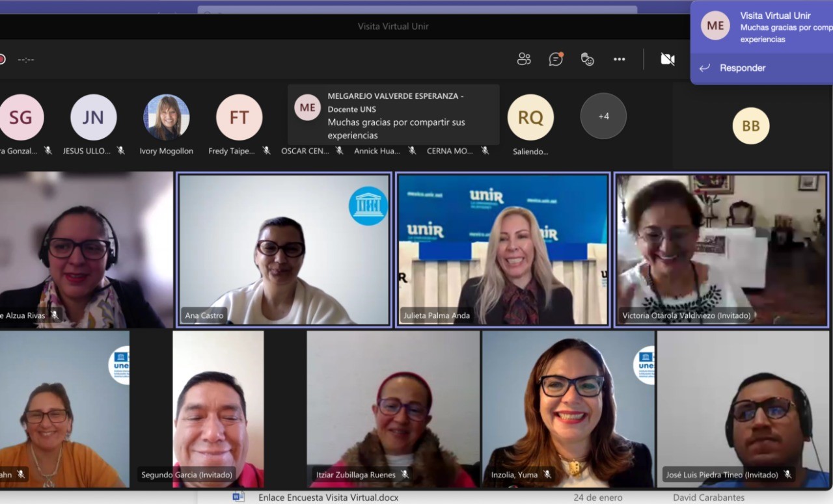Open the reactions and raise hand icon

pyautogui.click(x=587, y=59)
